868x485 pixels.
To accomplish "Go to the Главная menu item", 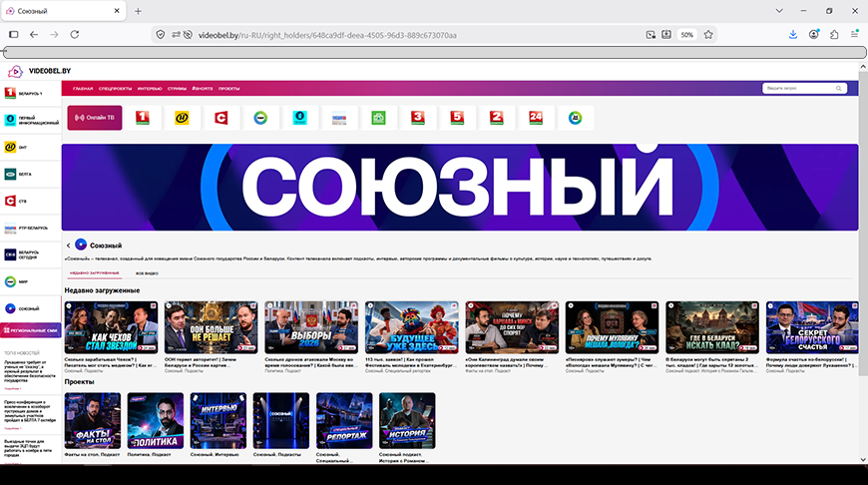I will pyautogui.click(x=83, y=89).
